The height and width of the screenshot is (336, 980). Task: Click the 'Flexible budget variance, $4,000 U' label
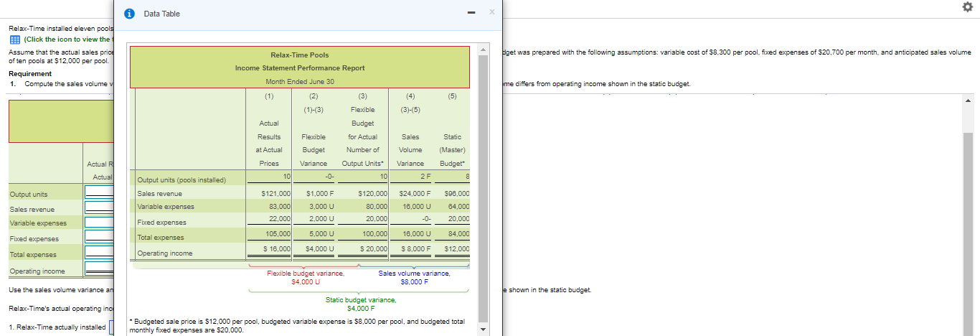tap(306, 277)
